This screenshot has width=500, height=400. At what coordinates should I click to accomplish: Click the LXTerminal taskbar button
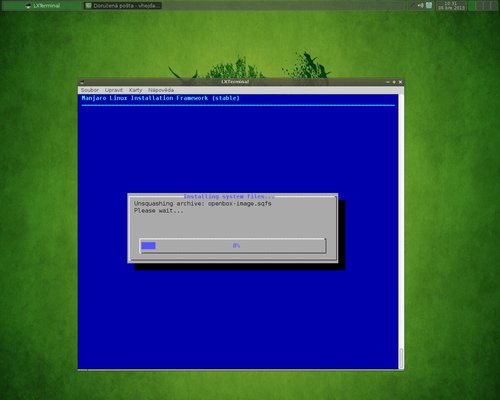click(x=43, y=6)
